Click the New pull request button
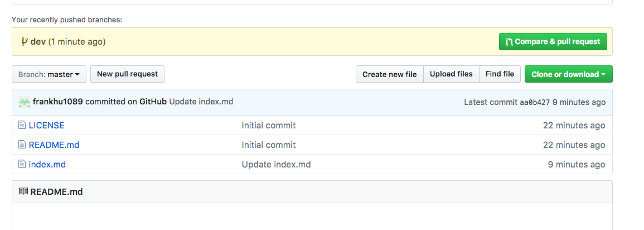This screenshot has width=644, height=230. (127, 74)
